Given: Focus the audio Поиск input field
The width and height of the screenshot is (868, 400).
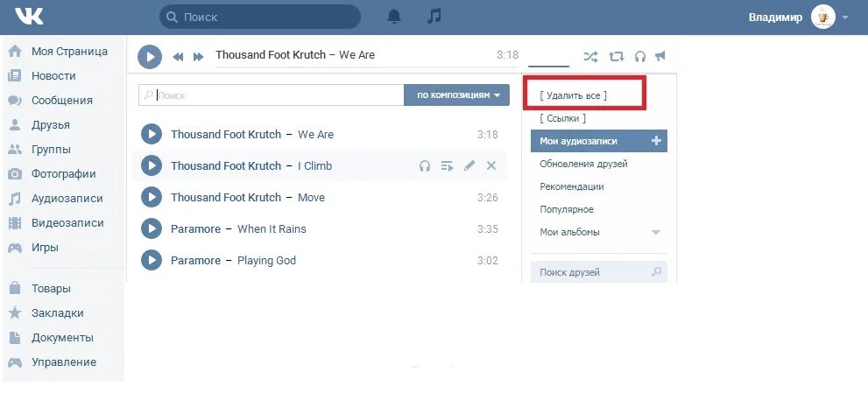Looking at the screenshot, I should click(272, 95).
